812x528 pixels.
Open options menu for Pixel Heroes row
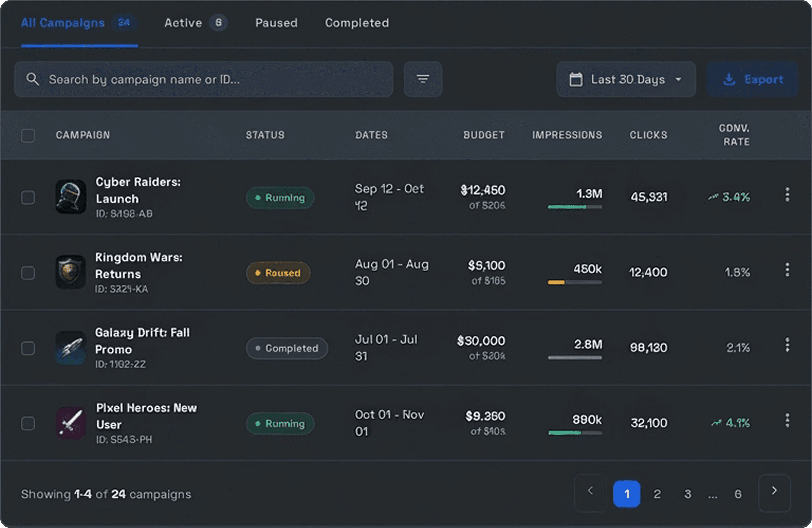787,421
